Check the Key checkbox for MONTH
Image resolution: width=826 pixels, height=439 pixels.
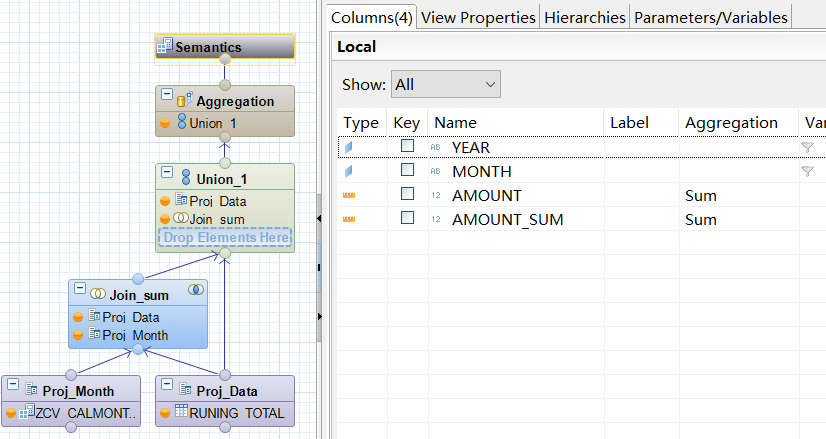coord(407,171)
